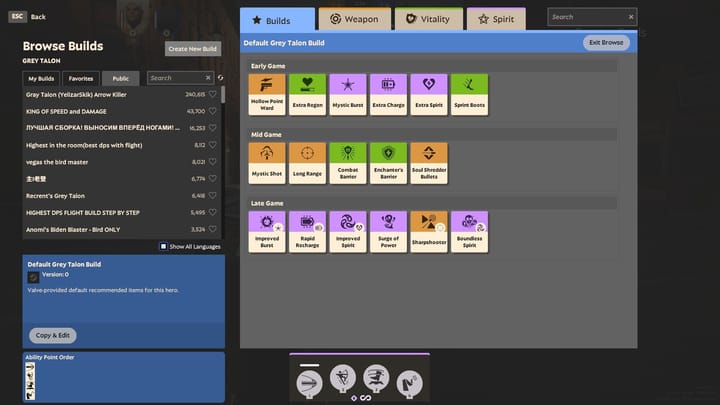The image size is (720, 405).
Task: Favorite the KING OF SPEED and DAMAGE build
Action: [213, 111]
